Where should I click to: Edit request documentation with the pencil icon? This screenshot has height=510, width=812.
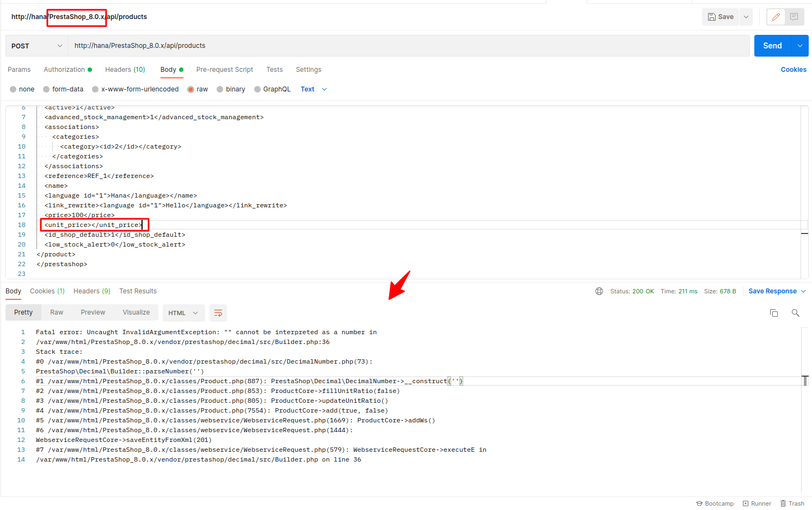coord(776,16)
